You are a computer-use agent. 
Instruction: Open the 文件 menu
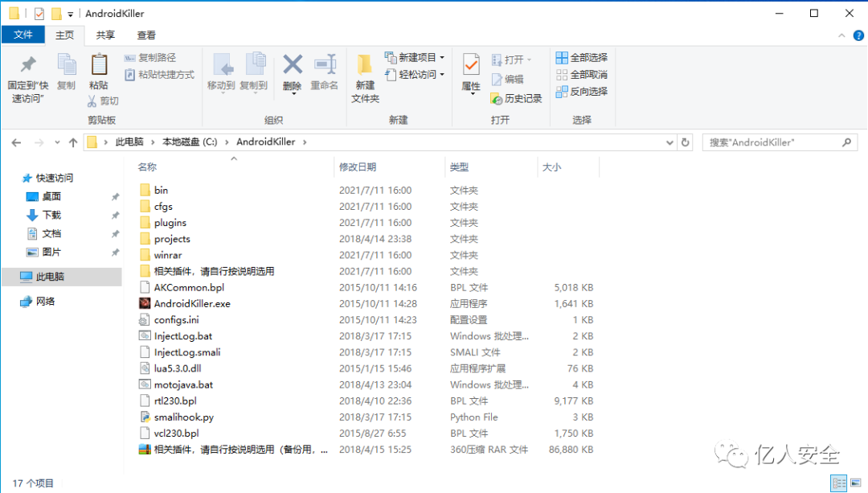pyautogui.click(x=23, y=35)
